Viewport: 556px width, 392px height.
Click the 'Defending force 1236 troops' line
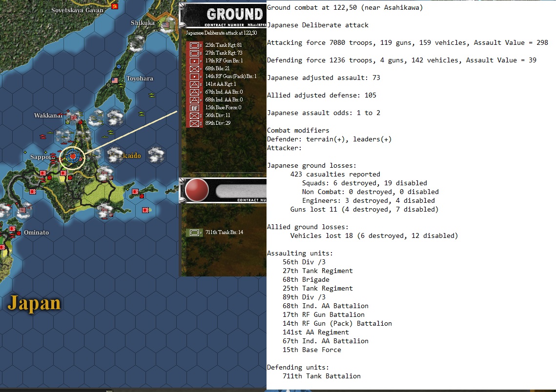402,60
